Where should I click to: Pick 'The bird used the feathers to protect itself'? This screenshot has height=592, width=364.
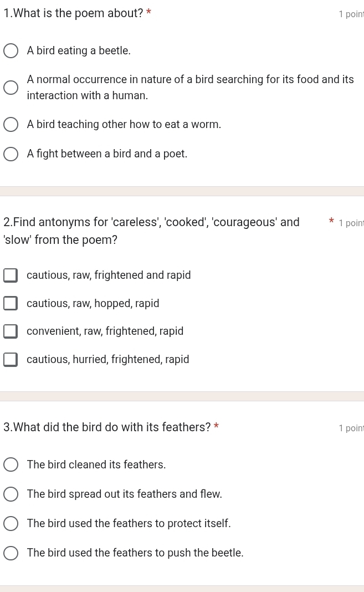point(11,524)
